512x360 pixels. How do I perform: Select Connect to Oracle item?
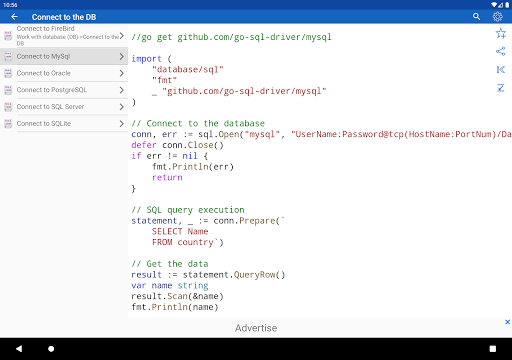64,73
